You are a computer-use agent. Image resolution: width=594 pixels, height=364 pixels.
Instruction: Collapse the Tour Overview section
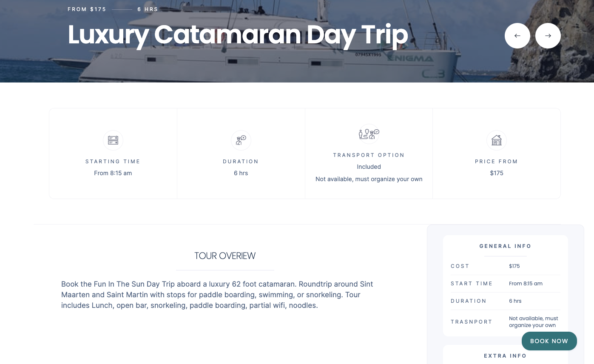pyautogui.click(x=225, y=256)
